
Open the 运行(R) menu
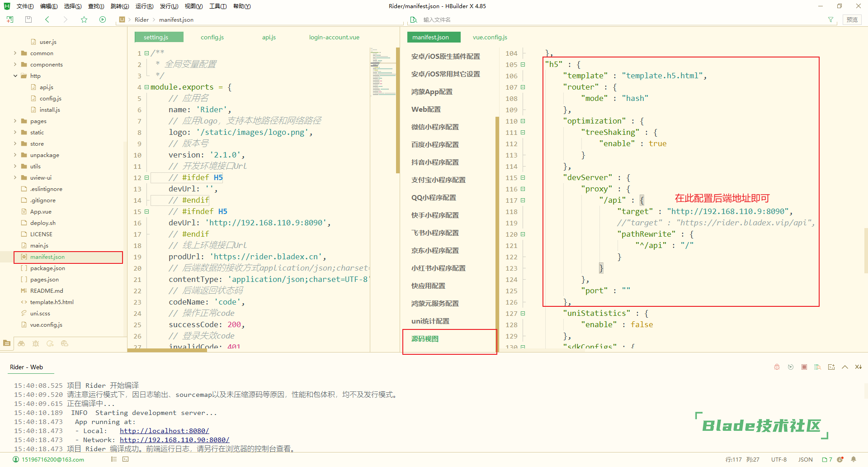(x=144, y=6)
